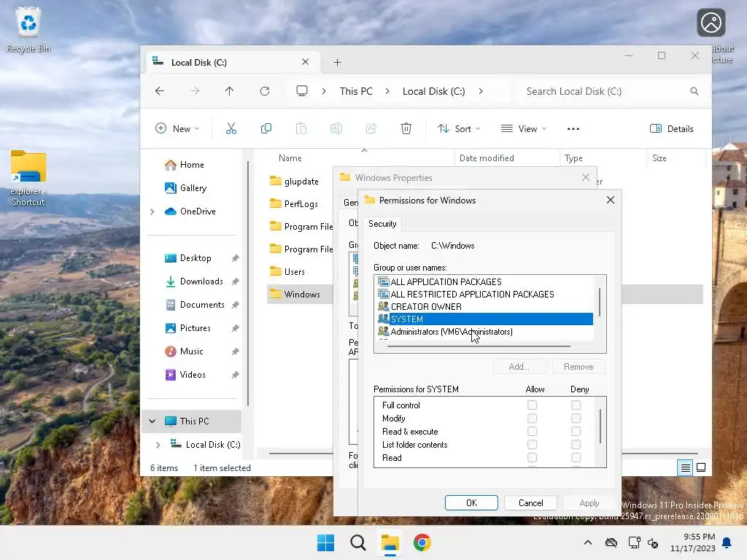The width and height of the screenshot is (747, 560).
Task: Select ALL APPLICATION PACKAGES entry
Action: click(x=446, y=282)
